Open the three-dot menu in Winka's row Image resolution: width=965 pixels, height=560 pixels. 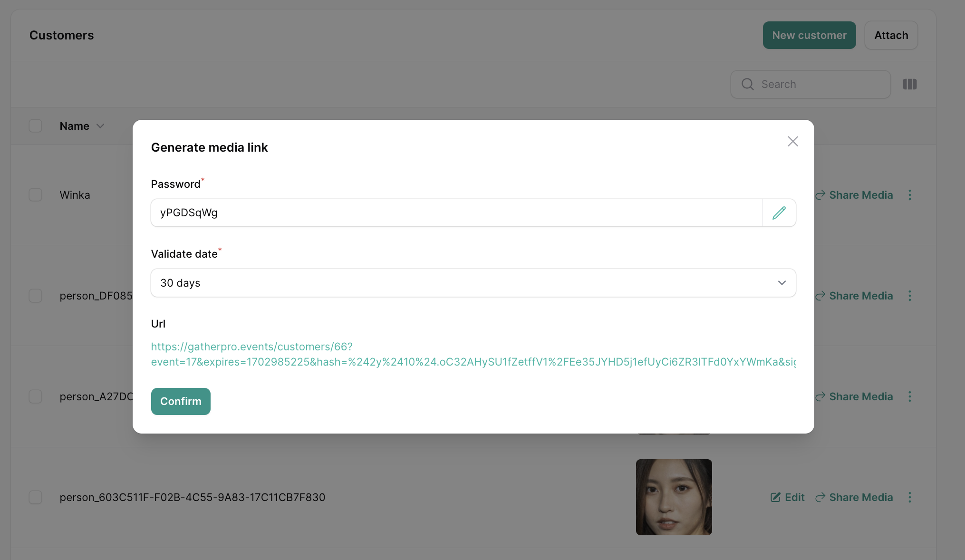(909, 195)
